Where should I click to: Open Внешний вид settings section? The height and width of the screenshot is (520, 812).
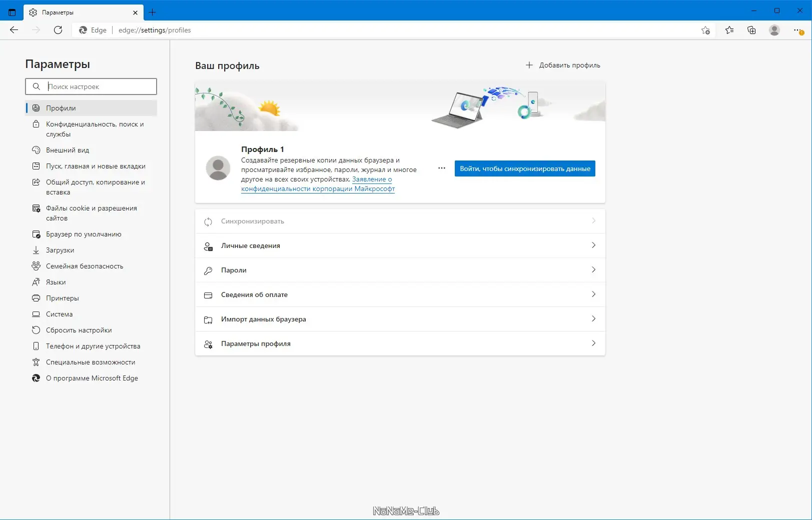click(91, 150)
